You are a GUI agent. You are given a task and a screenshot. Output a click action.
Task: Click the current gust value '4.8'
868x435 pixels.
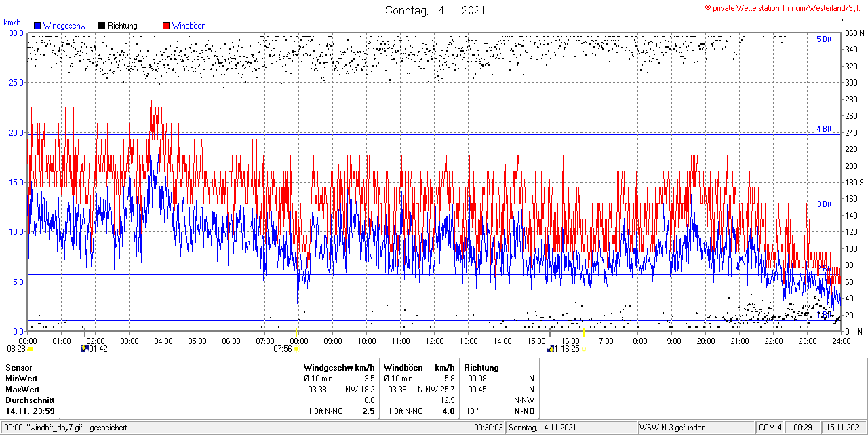[x=448, y=411]
